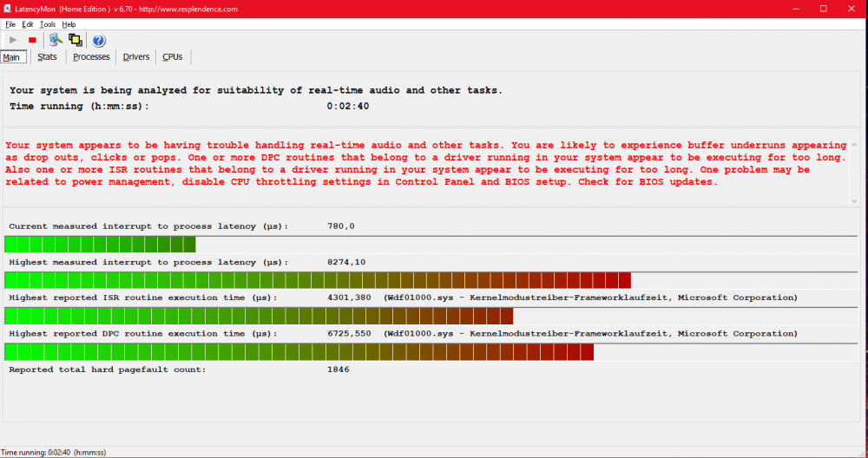Click the highest ISR execution time bar

point(431,316)
